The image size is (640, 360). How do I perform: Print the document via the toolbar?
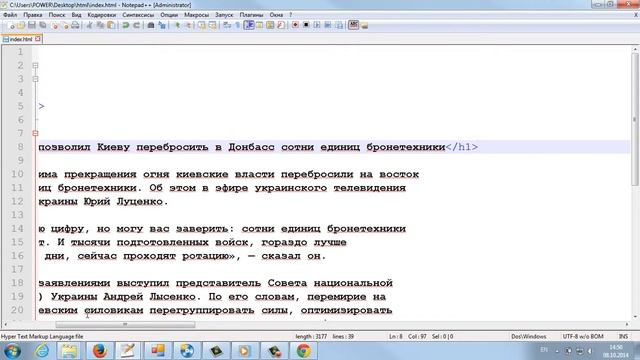(75, 25)
